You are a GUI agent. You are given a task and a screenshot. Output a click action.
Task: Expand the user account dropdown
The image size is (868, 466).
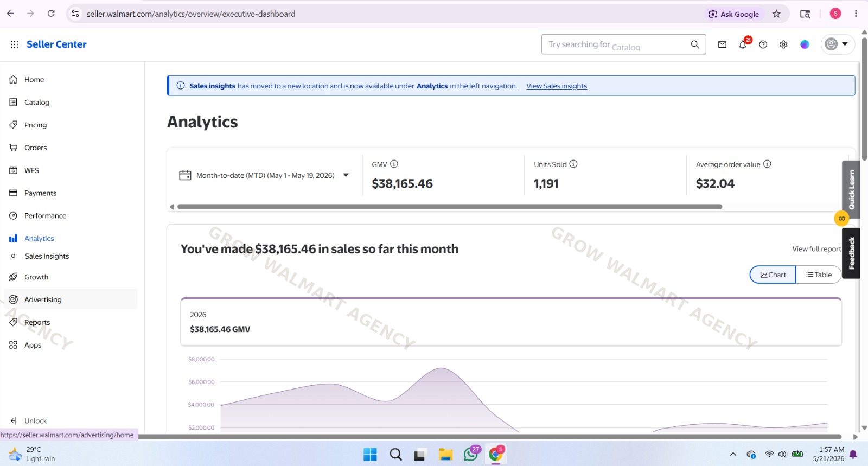(838, 44)
